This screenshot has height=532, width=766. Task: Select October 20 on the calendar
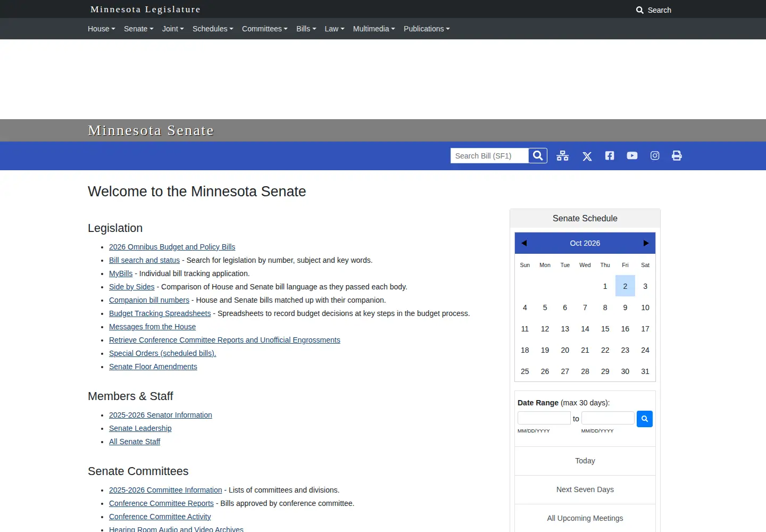(x=565, y=350)
